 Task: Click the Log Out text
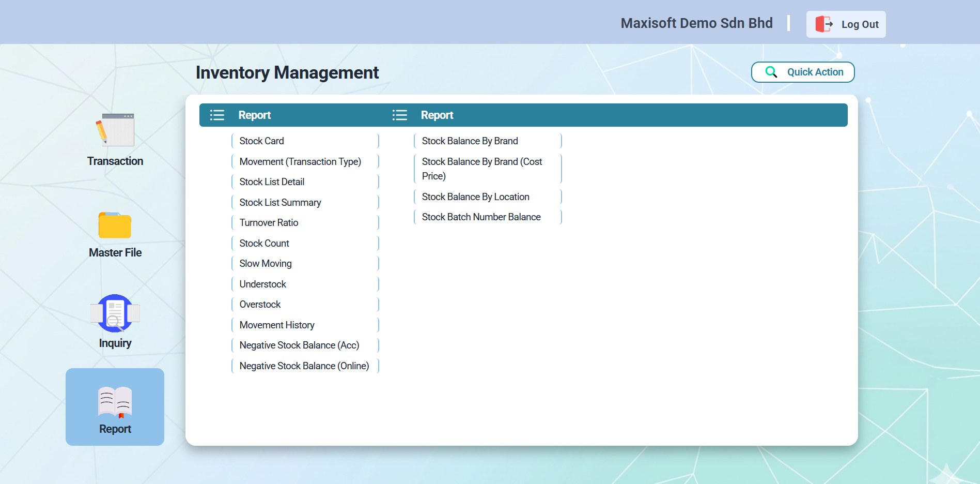[860, 24]
